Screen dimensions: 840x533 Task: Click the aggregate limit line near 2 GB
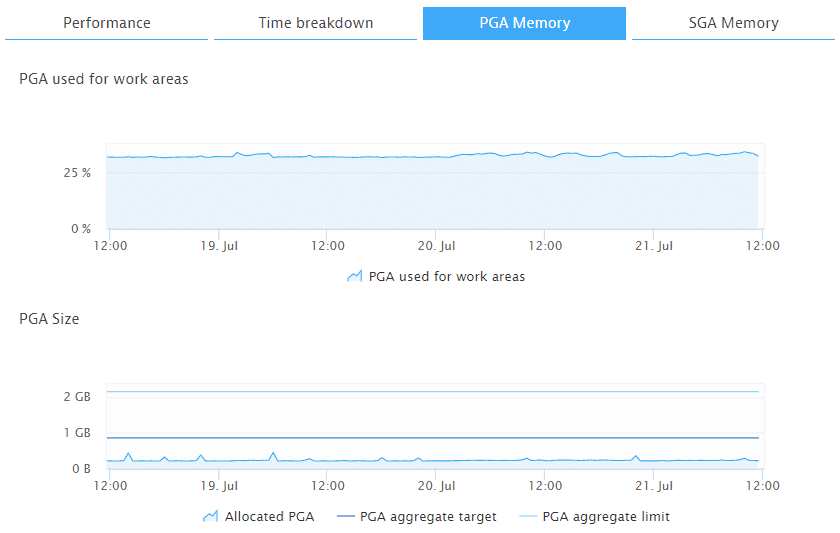click(x=430, y=392)
